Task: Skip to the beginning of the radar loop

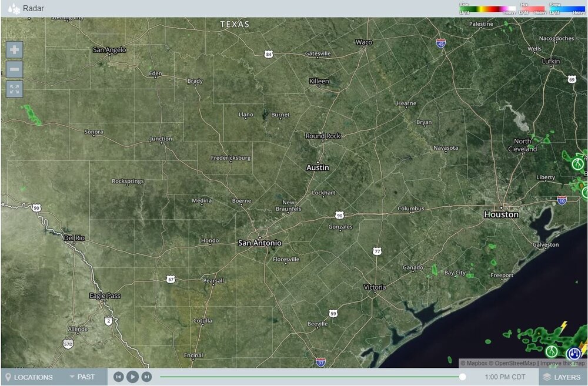Action: click(x=119, y=377)
